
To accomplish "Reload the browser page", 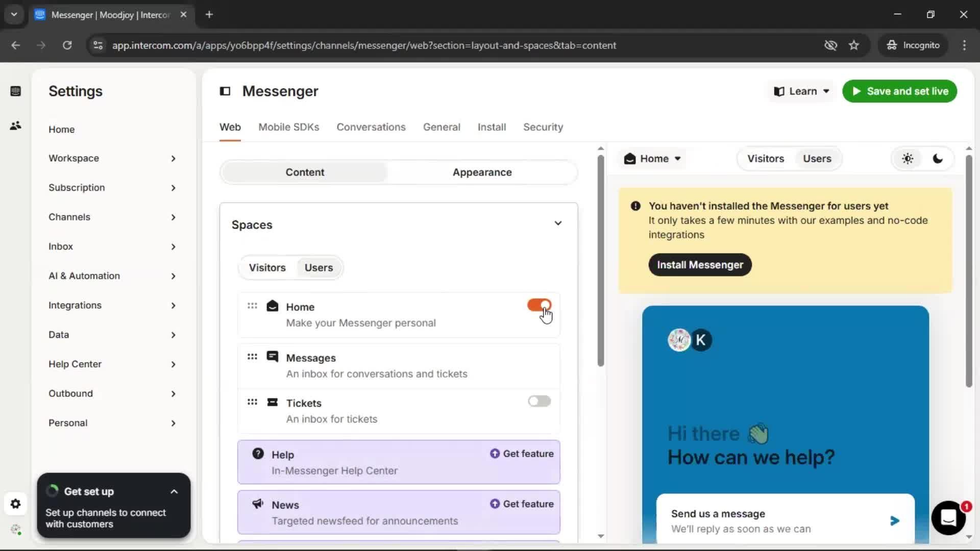I will coord(67,45).
